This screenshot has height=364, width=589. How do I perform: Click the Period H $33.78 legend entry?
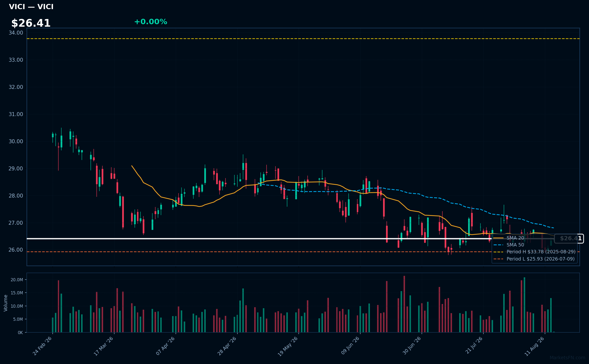[x=535, y=252]
